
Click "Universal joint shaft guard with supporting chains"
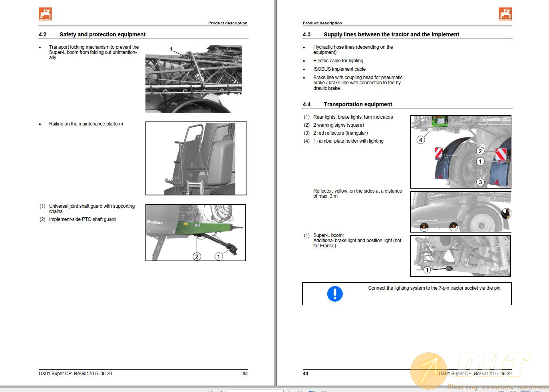coord(92,209)
